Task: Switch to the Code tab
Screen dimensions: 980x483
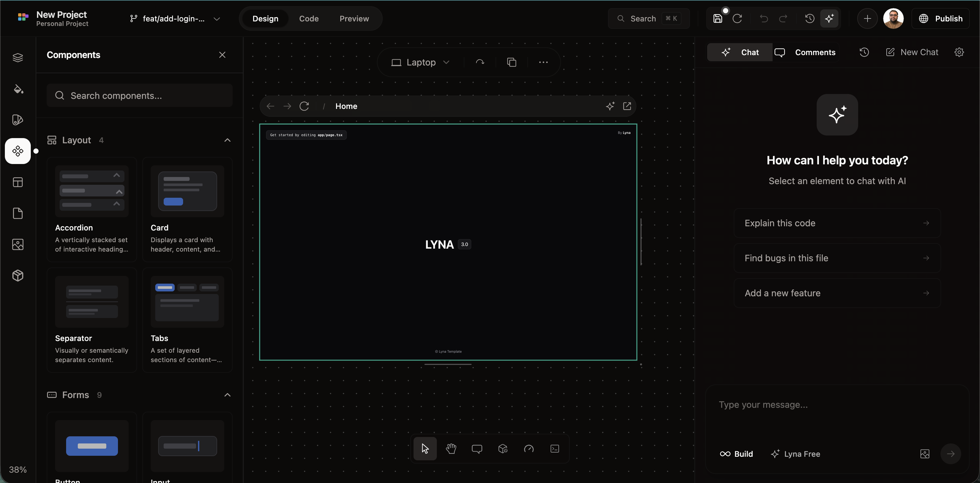Action: pyautogui.click(x=309, y=18)
